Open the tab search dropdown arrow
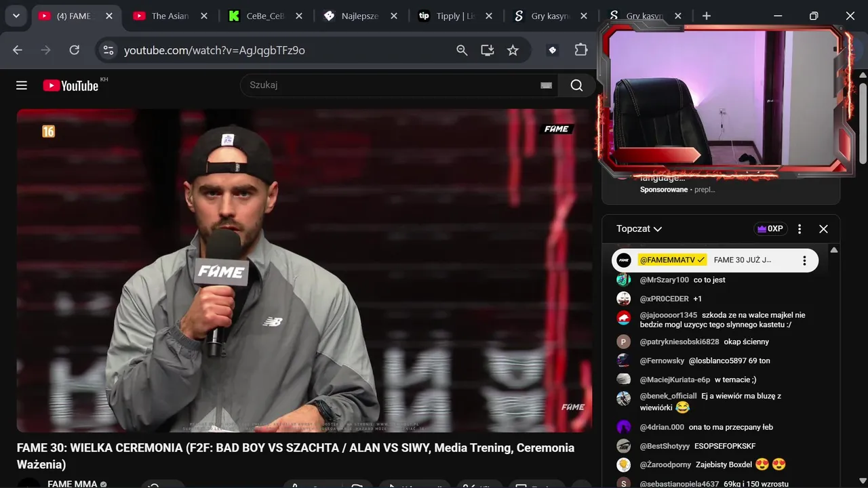 [x=16, y=16]
